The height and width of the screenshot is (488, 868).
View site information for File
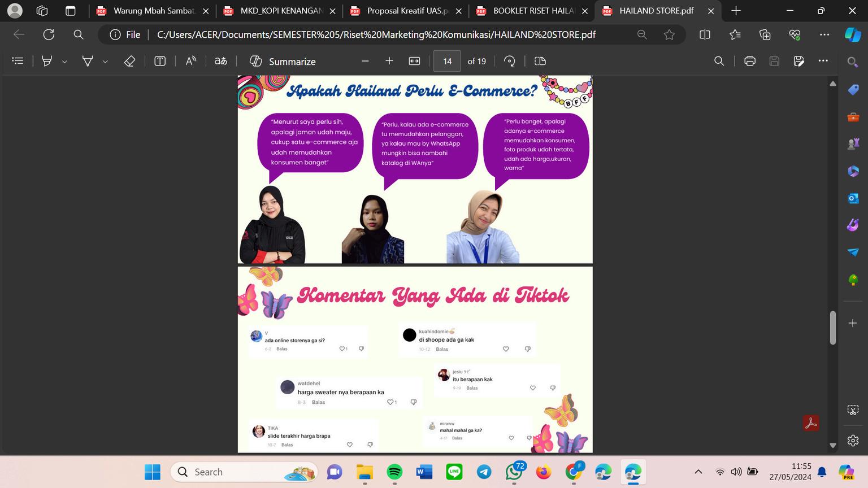tap(125, 34)
